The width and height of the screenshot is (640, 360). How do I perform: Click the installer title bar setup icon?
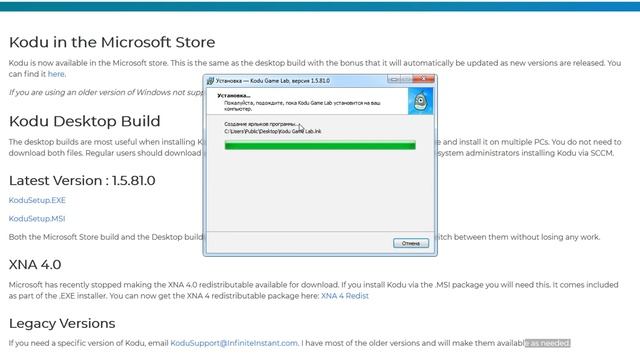click(x=210, y=81)
